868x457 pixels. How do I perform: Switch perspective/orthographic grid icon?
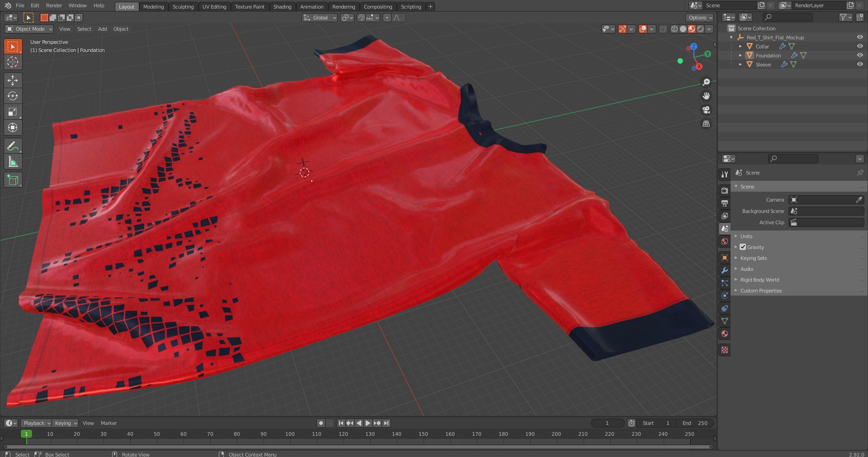[x=706, y=123]
